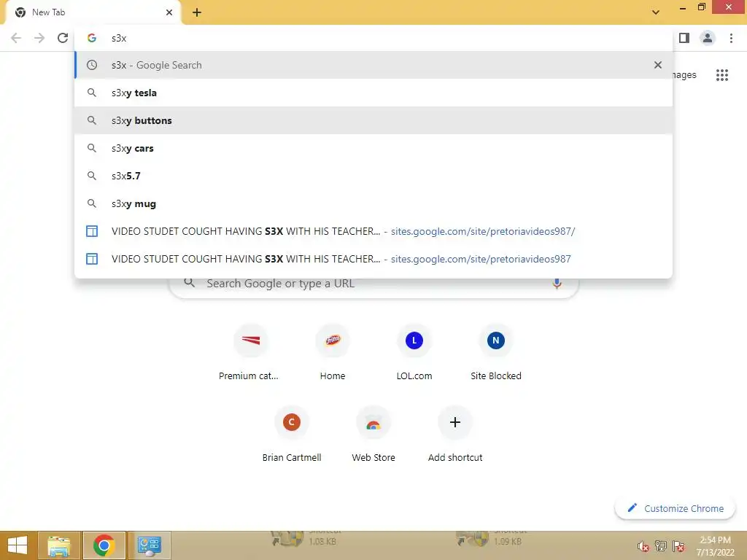Click the browser back arrow

(16, 38)
